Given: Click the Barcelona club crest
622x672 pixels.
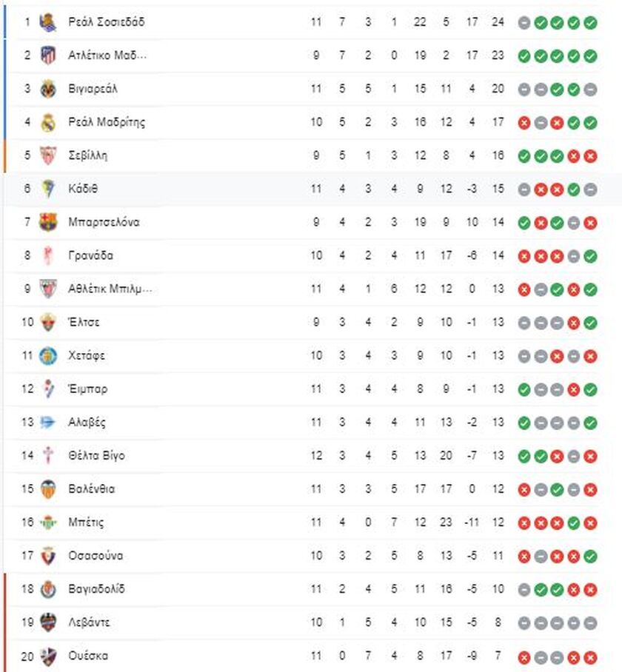Looking at the screenshot, I should [x=48, y=223].
